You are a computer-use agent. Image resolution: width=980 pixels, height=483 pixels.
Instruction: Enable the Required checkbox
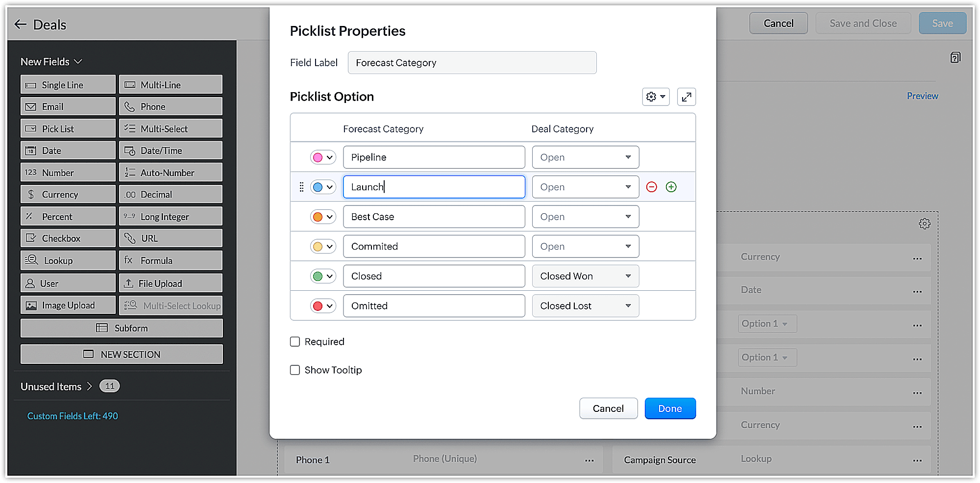[x=295, y=342]
